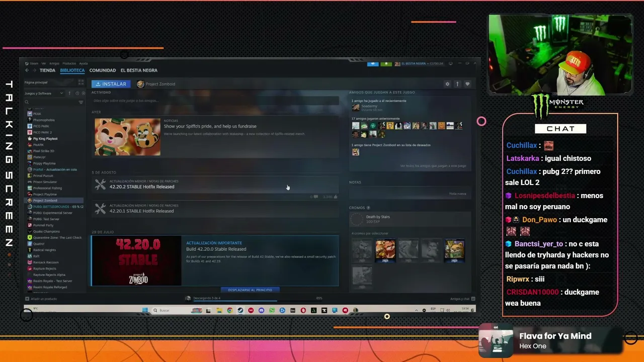Open Página principal in library sidebar
Image resolution: width=644 pixels, height=362 pixels.
click(x=36, y=82)
